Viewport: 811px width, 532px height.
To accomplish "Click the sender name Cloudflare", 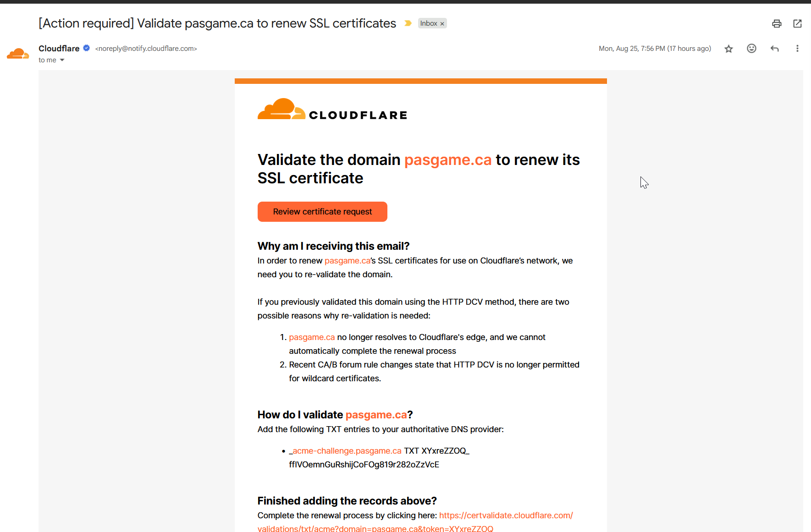I will pyautogui.click(x=59, y=49).
